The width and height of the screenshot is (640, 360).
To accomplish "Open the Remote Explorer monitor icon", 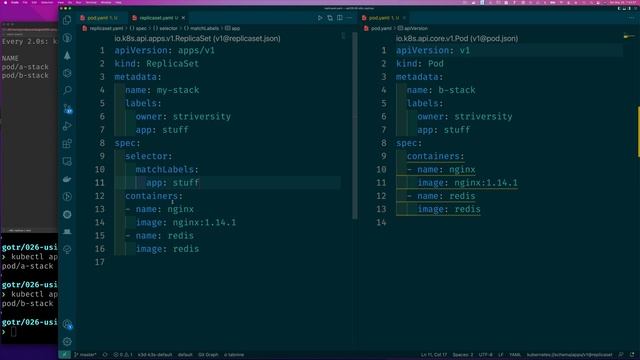I will pyautogui.click(x=67, y=161).
